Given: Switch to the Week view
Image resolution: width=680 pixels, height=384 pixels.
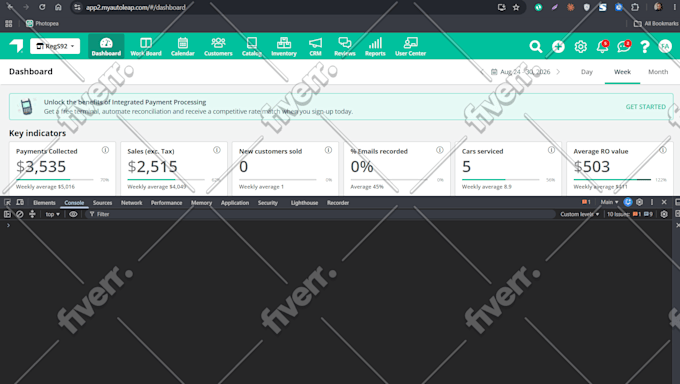Looking at the screenshot, I should point(622,72).
